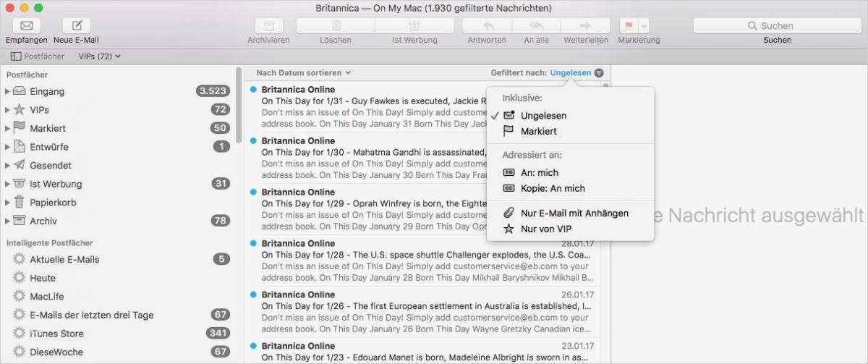Open Nach Datum sortieren sort menu
This screenshot has width=868, height=364.
304,72
